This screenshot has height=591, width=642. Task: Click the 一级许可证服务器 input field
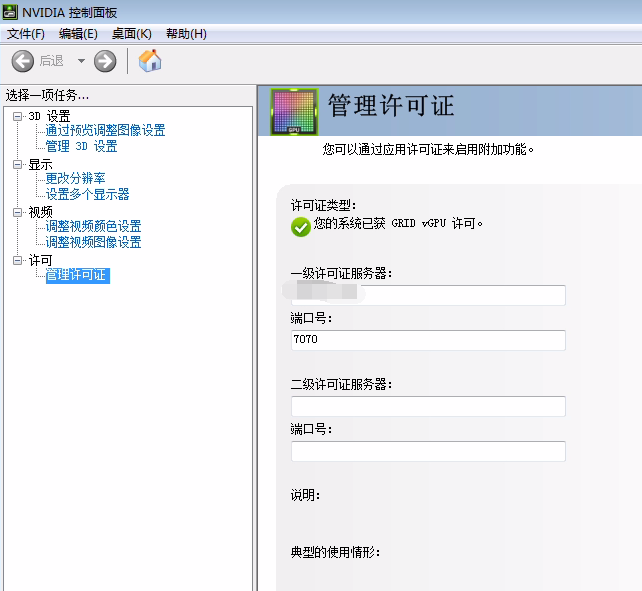pos(428,295)
